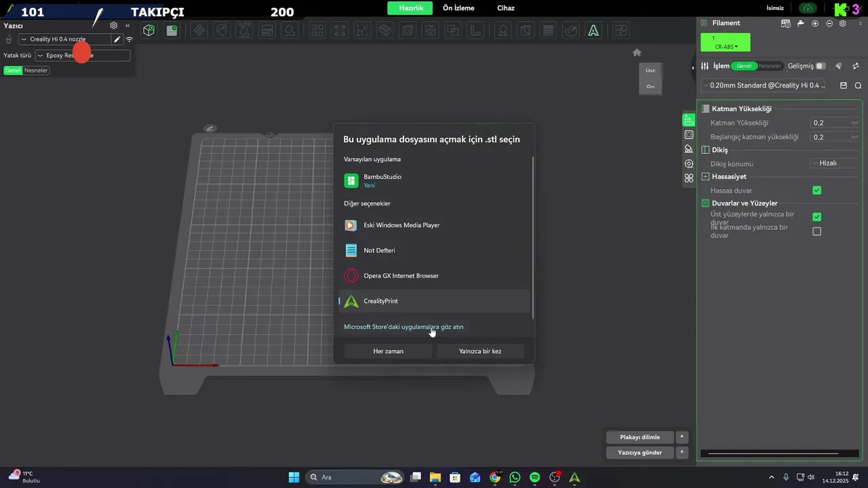This screenshot has width=868, height=488.
Task: Open the Dikiş konumu Hizalı dropdown
Action: click(x=833, y=163)
